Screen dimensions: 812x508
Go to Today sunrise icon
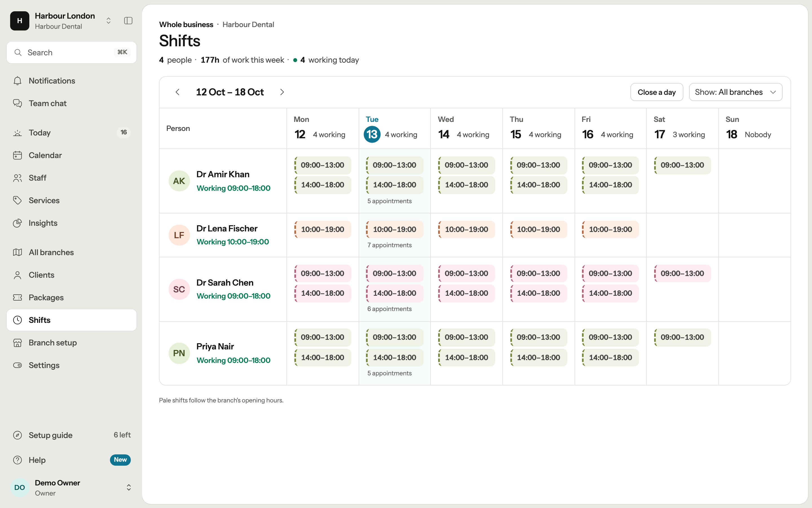[x=17, y=133]
